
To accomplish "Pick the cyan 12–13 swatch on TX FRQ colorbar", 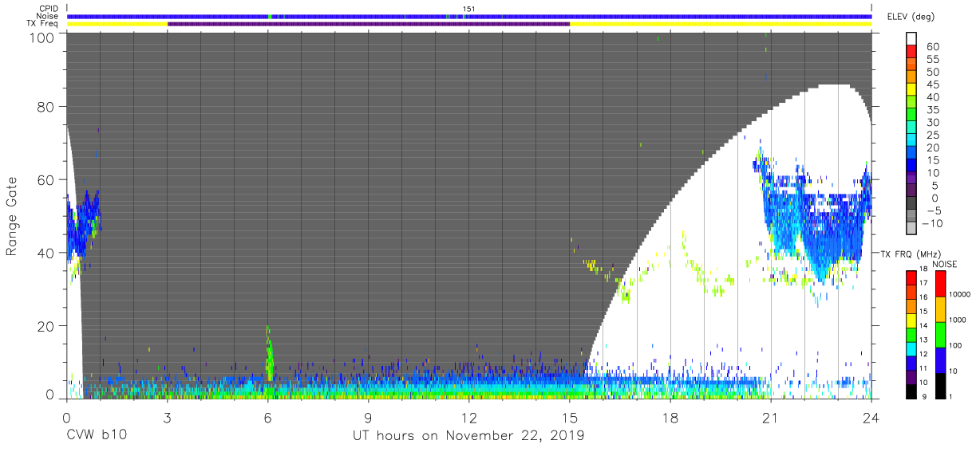I will click(x=911, y=348).
